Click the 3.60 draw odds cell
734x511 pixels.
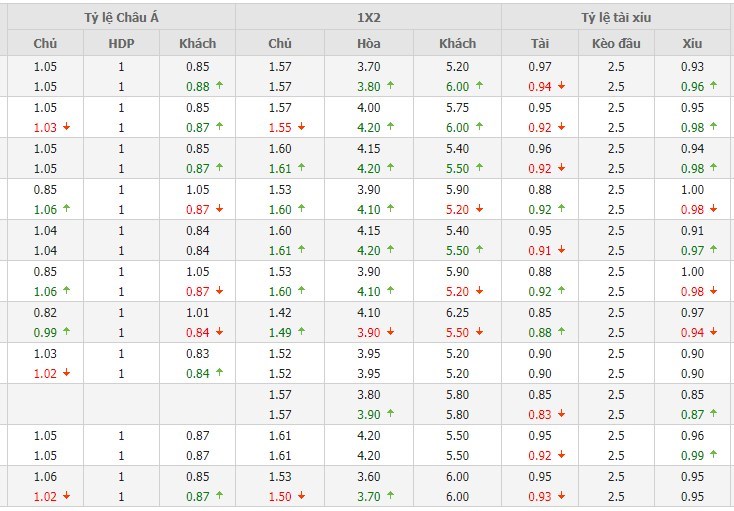(368, 476)
